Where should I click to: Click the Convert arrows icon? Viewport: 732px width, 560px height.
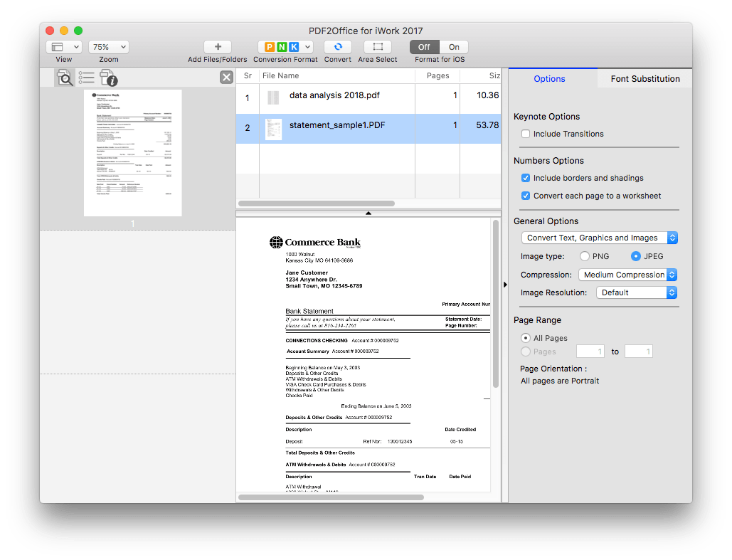pos(337,47)
